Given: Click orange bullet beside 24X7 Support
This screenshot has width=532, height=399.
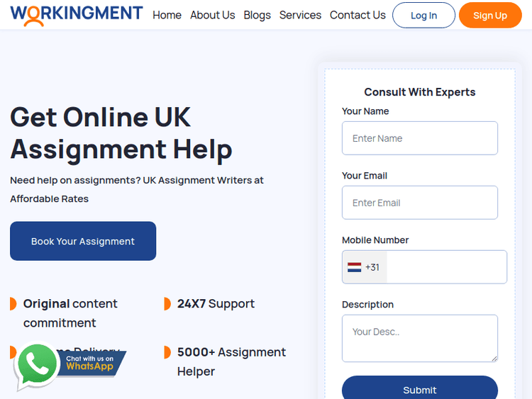Looking at the screenshot, I should click(x=167, y=304).
